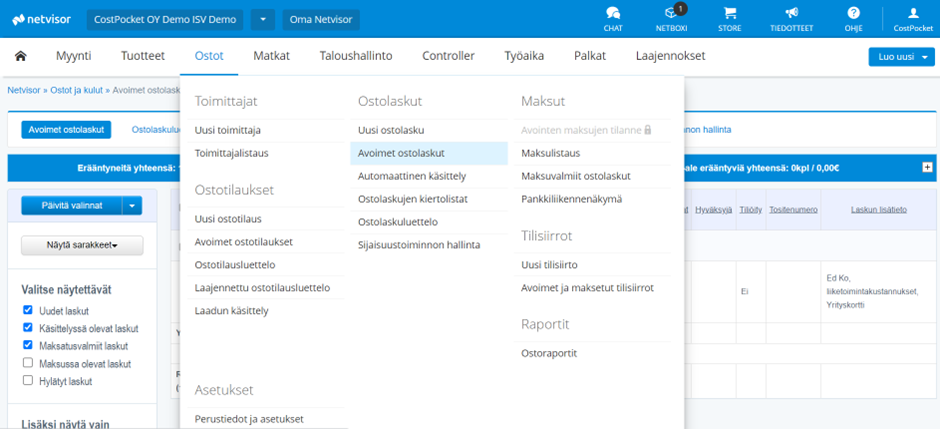The width and height of the screenshot is (940, 429).
Task: Expand the Päivitä valinnat arrow dropdown
Action: [132, 206]
